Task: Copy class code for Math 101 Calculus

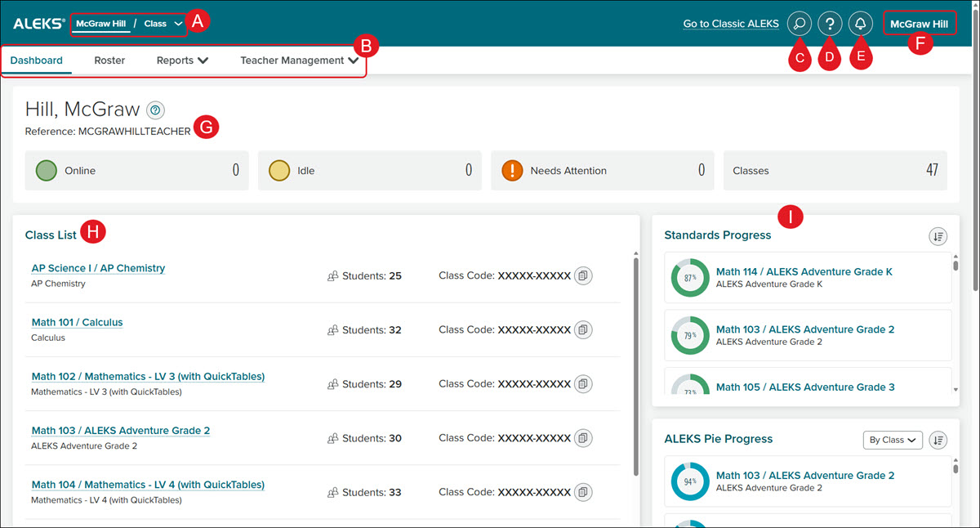Action: point(583,330)
